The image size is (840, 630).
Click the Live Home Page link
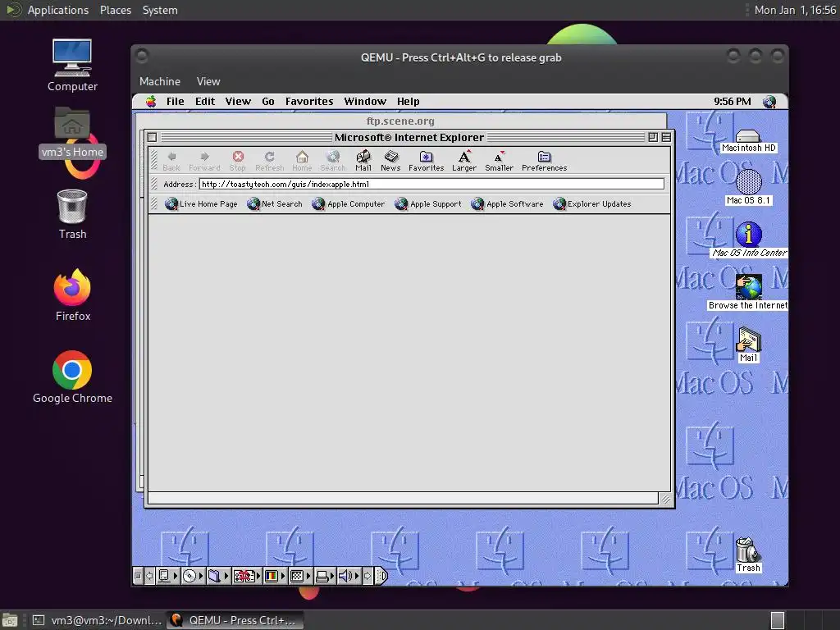201,203
